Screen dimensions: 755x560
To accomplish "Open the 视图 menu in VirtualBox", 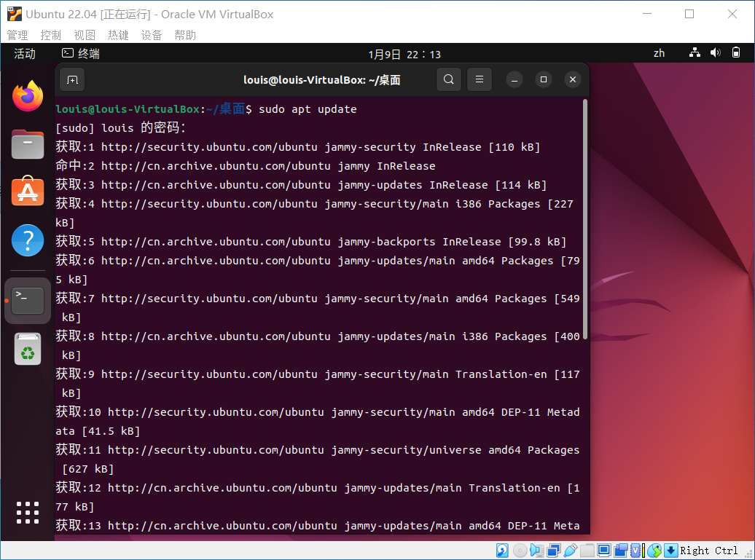I will pos(85,35).
